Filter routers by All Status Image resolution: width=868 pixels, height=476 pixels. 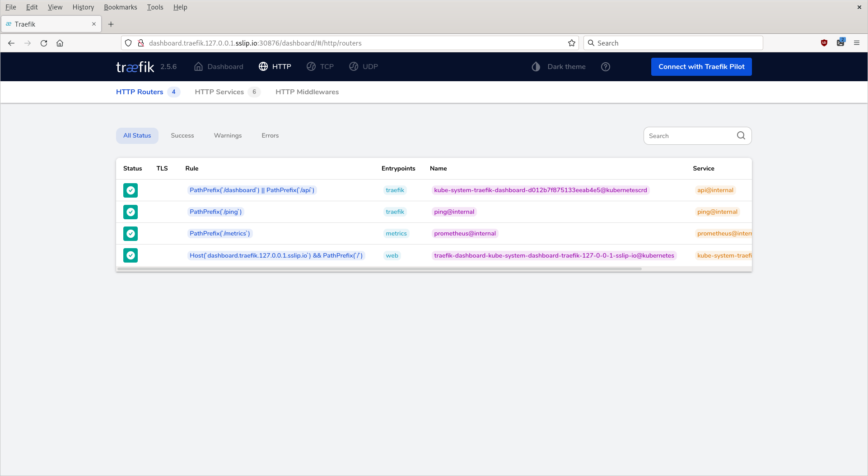137,136
